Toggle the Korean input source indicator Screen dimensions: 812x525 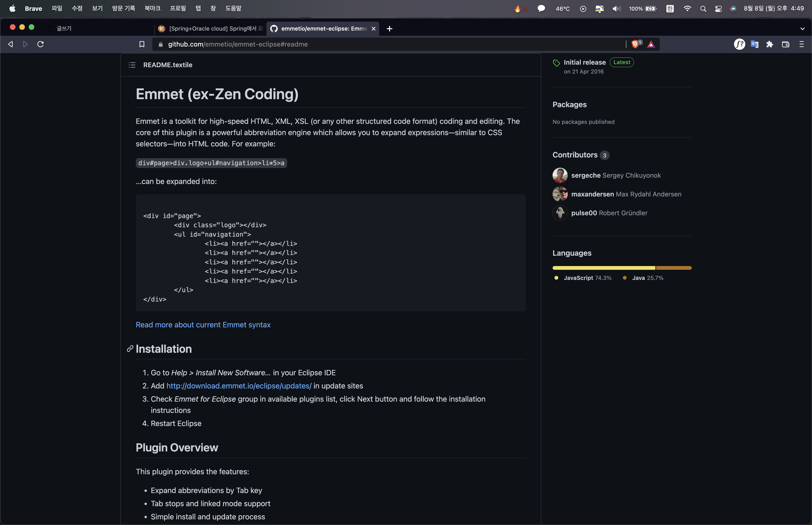point(670,8)
